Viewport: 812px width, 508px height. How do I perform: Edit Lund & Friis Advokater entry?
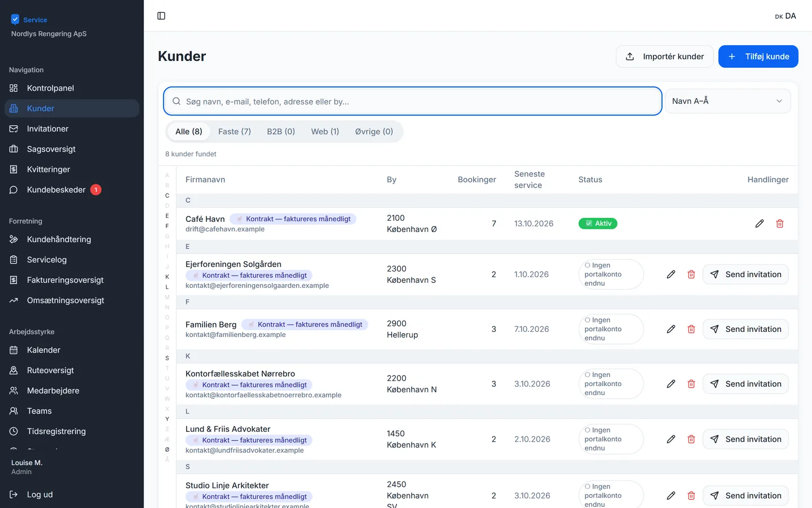point(671,439)
